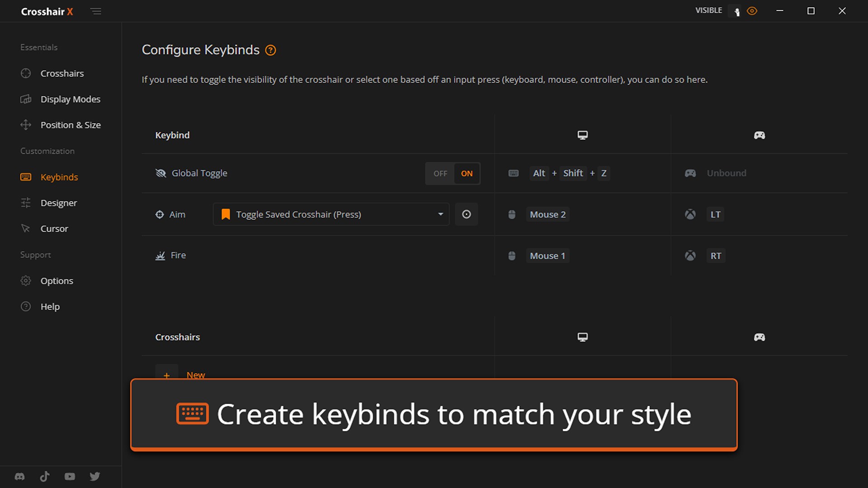Open the Discord icon at bottom left
The image size is (868, 488).
20,476
